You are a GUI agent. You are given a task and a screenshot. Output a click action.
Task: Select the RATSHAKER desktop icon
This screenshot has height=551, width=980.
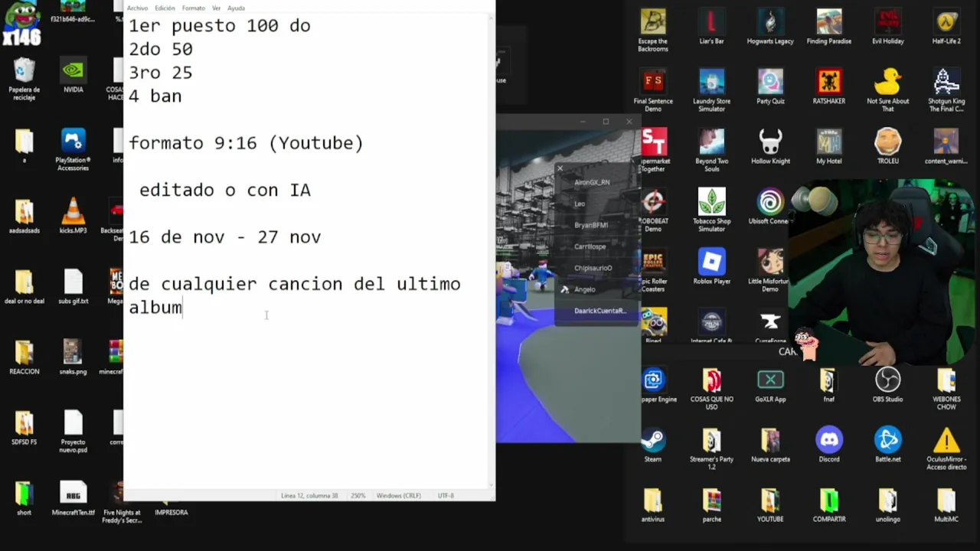pos(829,86)
